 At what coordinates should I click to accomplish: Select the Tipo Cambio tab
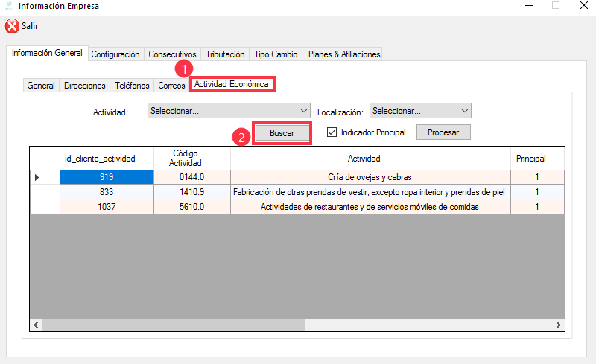276,54
